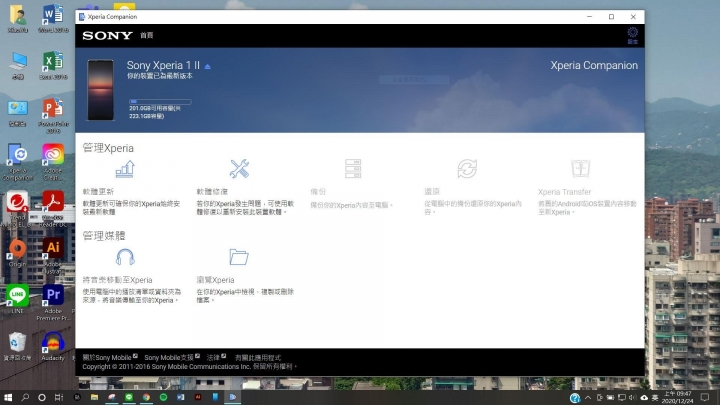Click the 將音樂移動至Xperia label
Viewport: 720px width, 405px height.
(117, 280)
